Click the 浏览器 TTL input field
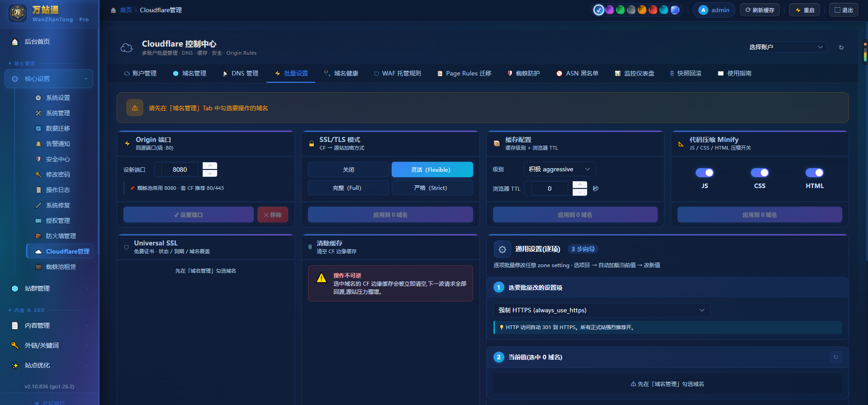The height and width of the screenshot is (405, 868). point(550,188)
